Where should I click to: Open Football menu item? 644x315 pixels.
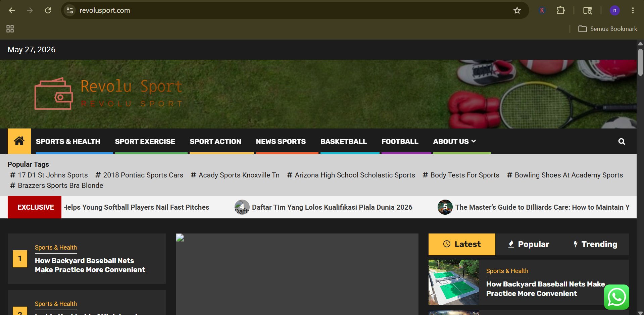[400, 142]
